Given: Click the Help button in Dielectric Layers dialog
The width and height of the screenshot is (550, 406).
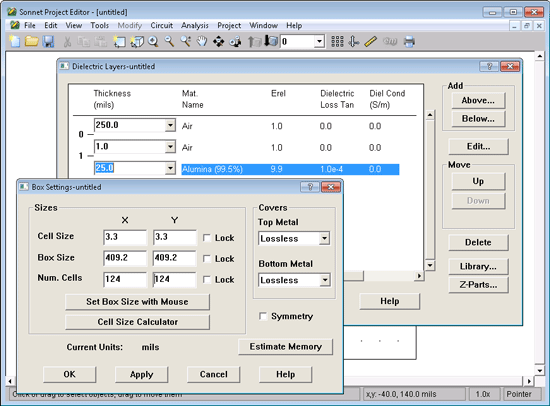Looking at the screenshot, I should 389,301.
